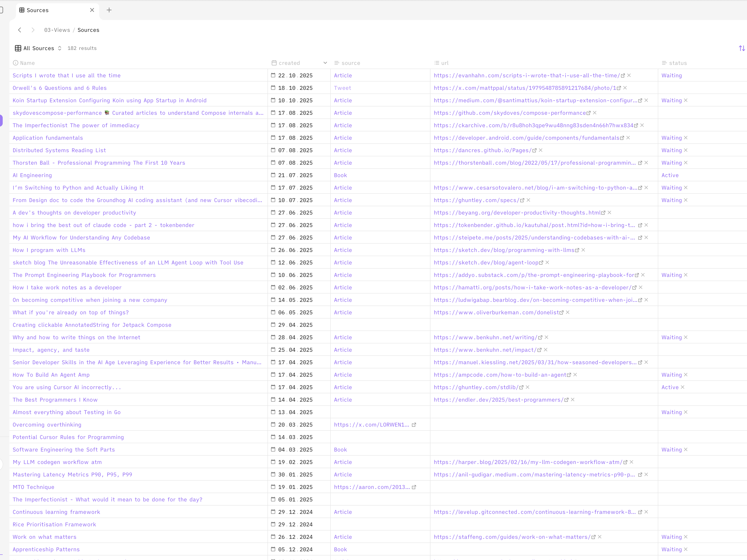
Task: Click the status column header
Action: 678,63
